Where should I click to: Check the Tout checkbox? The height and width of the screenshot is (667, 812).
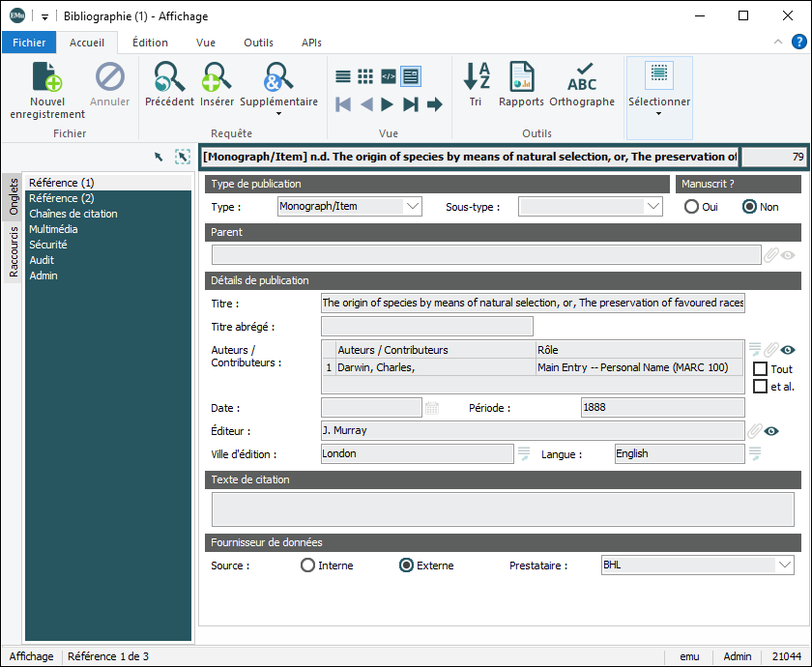[761, 369]
